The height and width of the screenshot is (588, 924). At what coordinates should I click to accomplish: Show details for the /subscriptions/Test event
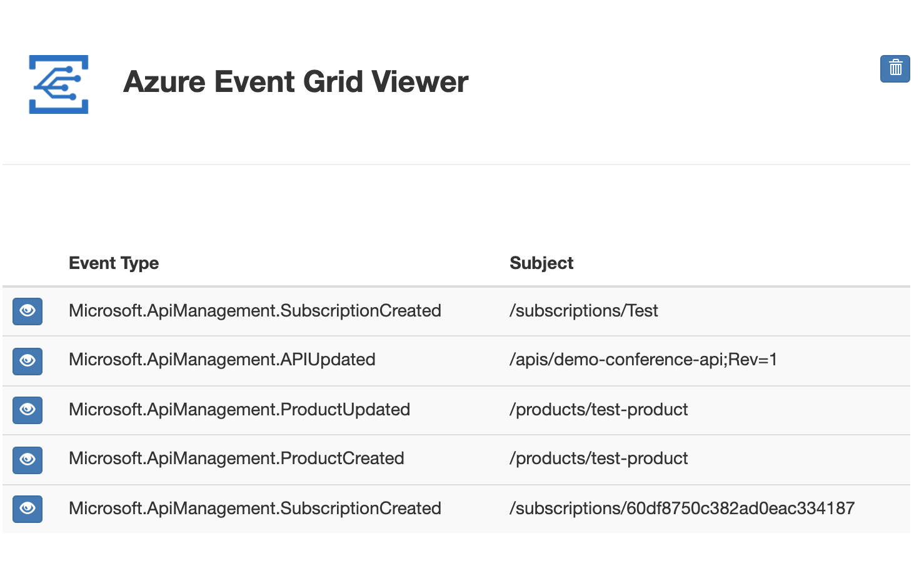tap(28, 311)
